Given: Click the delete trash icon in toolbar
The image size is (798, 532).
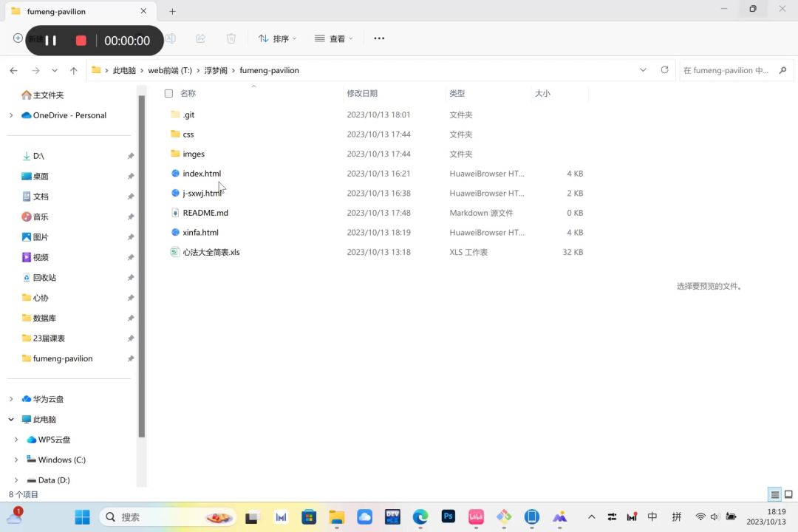Looking at the screenshot, I should [231, 38].
